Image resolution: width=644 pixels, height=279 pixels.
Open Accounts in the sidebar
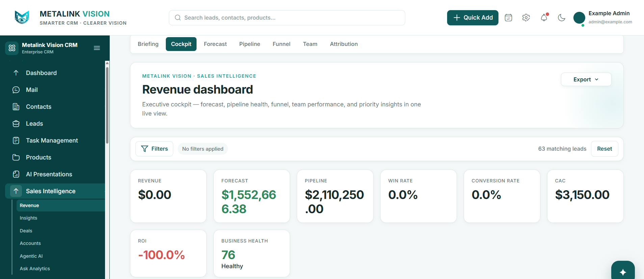[30, 244]
